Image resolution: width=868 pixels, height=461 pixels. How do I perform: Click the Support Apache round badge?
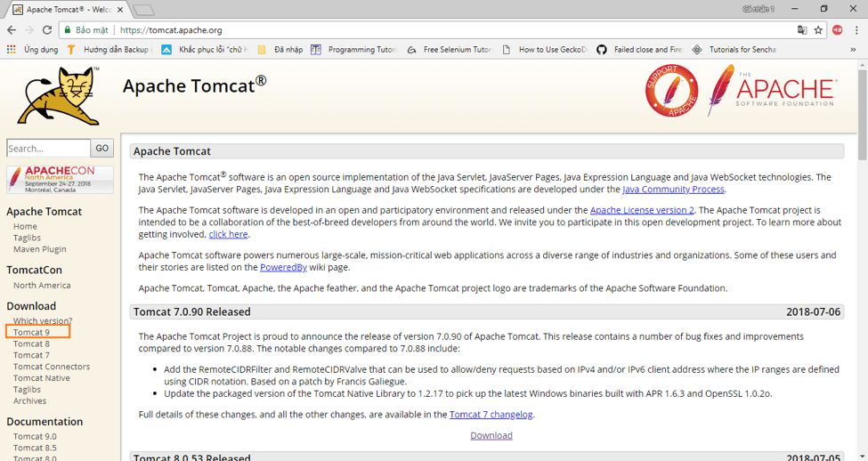click(x=671, y=91)
